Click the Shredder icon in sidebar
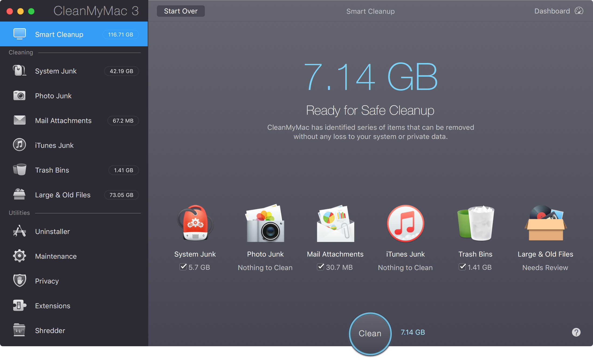The width and height of the screenshot is (593, 364). [19, 330]
